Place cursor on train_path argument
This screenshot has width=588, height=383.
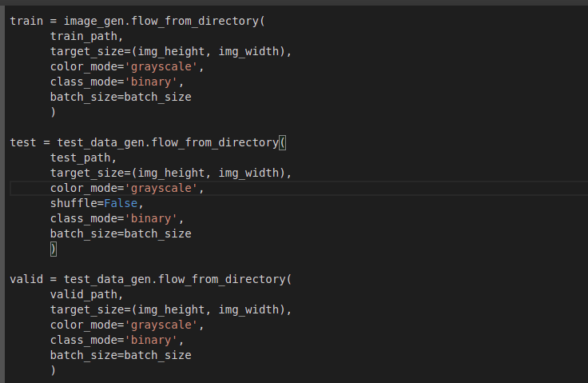pyautogui.click(x=84, y=37)
